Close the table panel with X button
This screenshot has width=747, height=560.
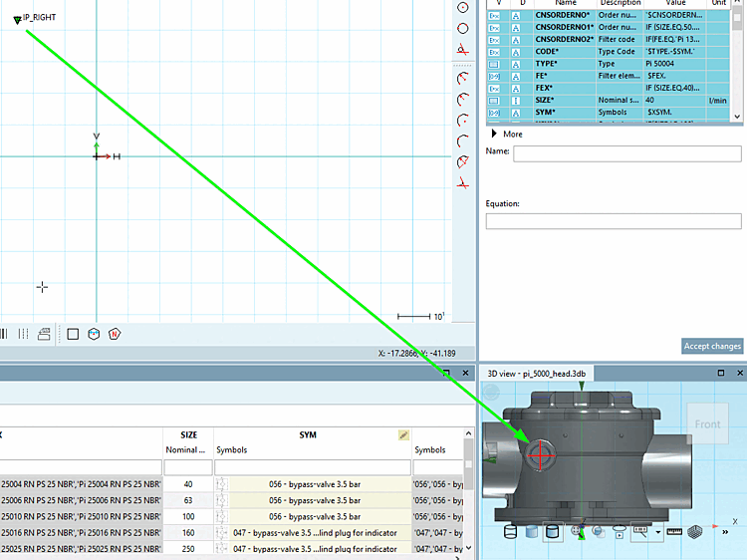tap(465, 373)
